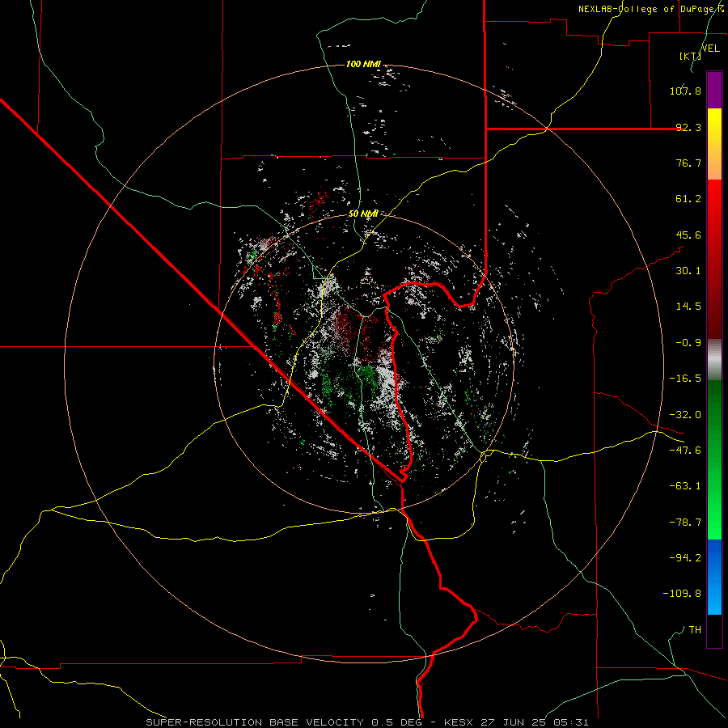Click the 107.8 velocity scale value
The width and height of the screenshot is (728, 728).
pos(685,91)
